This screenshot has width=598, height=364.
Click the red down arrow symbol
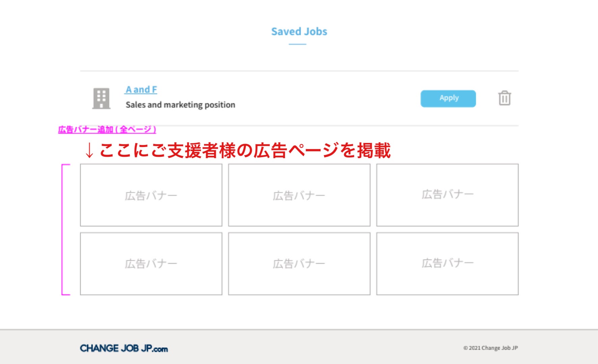coord(89,150)
